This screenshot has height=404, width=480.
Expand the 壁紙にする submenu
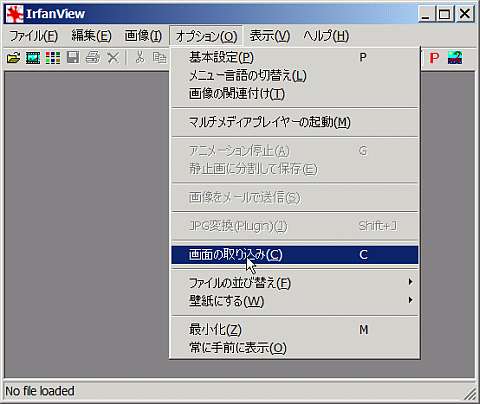point(295,301)
